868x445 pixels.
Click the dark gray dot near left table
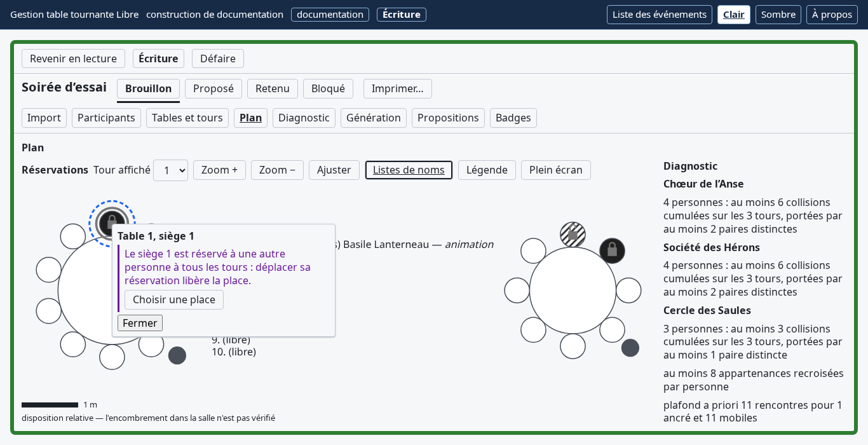(x=177, y=355)
